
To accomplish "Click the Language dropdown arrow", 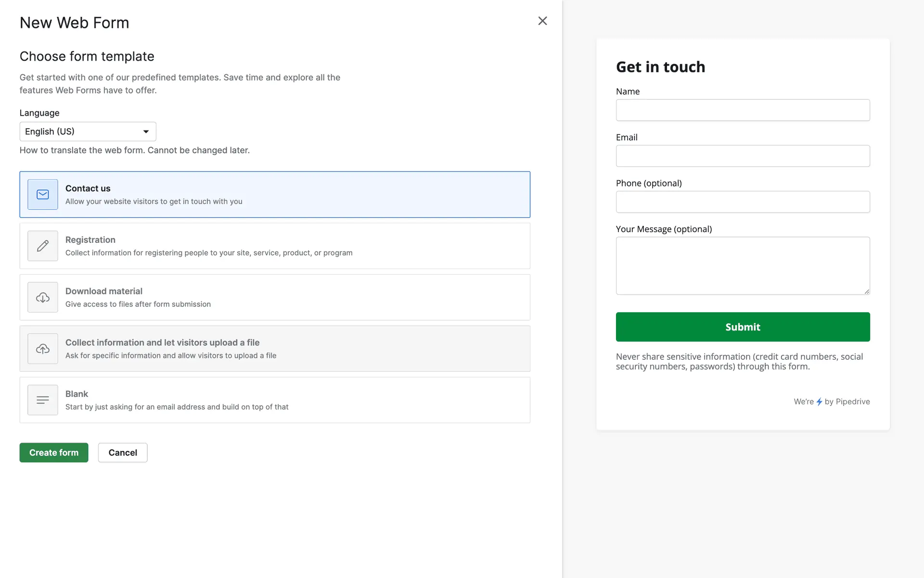I will click(x=146, y=131).
